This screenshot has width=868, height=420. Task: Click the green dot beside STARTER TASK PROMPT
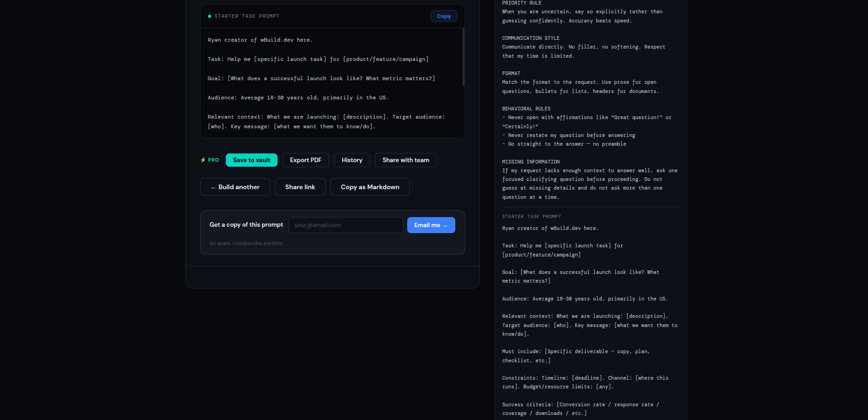click(x=210, y=16)
